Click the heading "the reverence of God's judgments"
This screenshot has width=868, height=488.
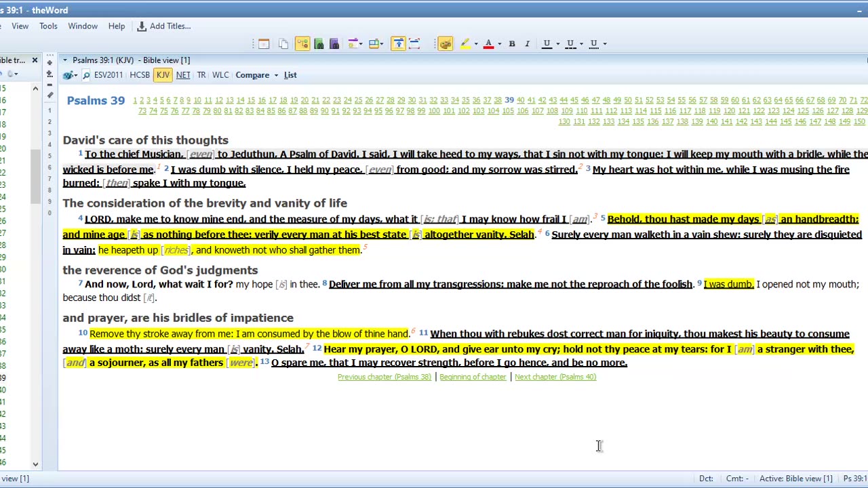click(x=161, y=270)
